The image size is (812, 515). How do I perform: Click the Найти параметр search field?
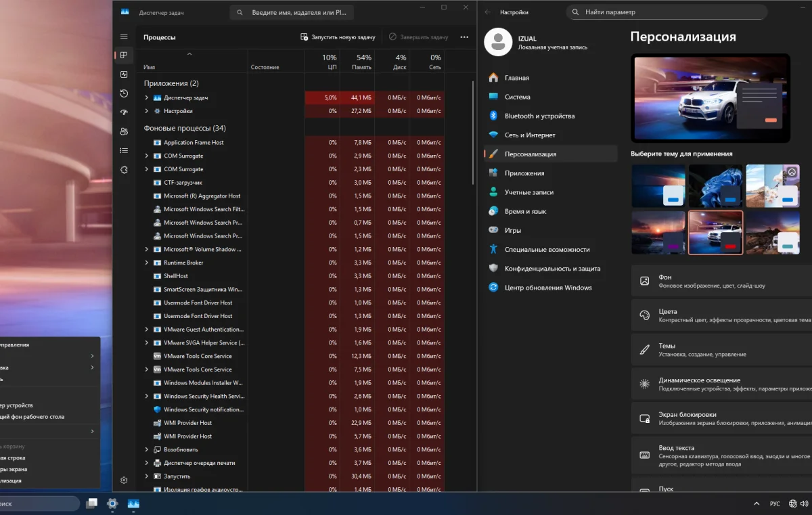click(667, 12)
